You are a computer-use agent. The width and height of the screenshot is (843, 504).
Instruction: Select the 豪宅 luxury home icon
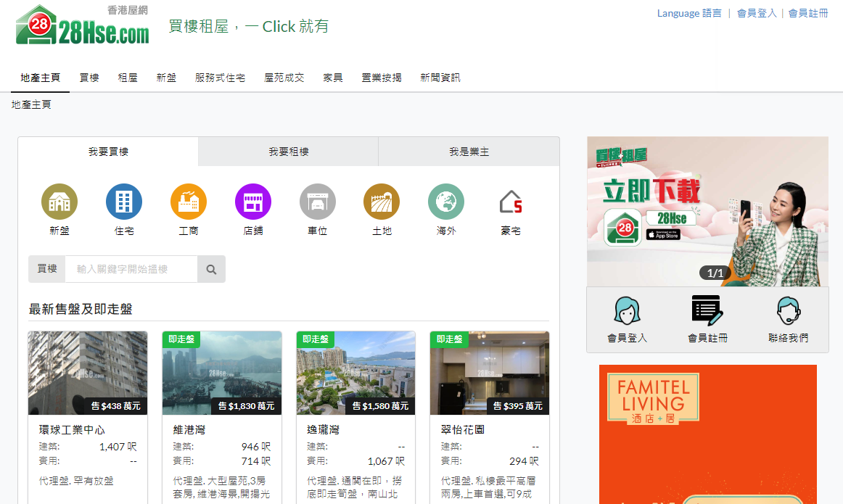(511, 202)
